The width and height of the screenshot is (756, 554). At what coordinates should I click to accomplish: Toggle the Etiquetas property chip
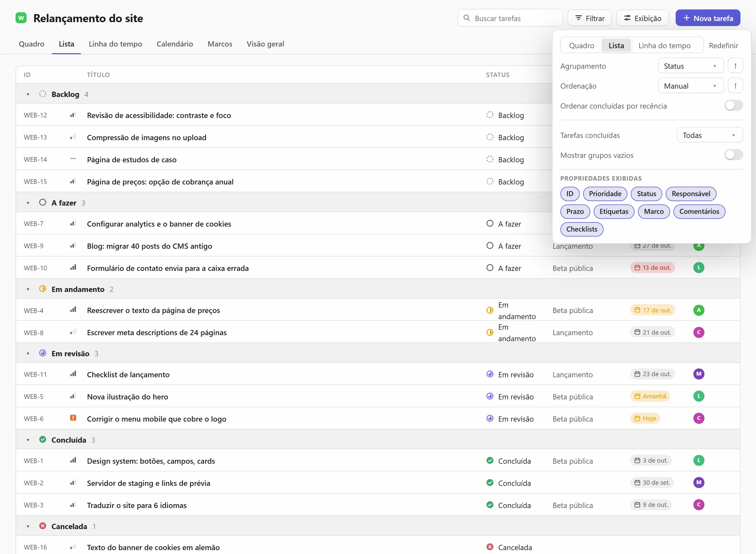tap(614, 212)
